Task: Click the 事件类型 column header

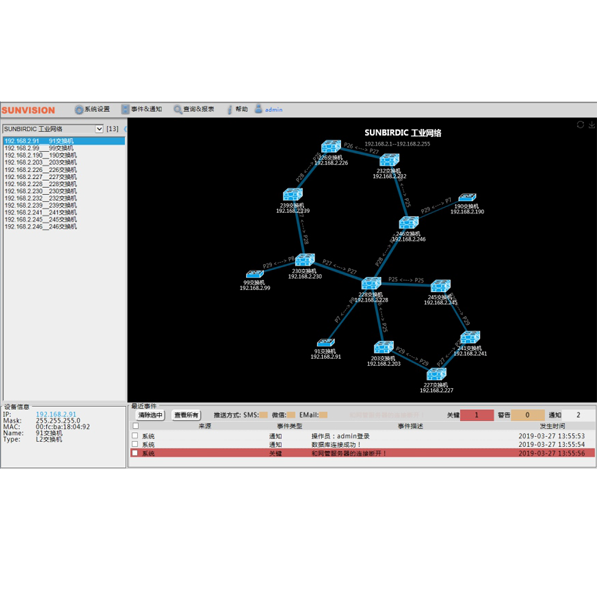Action: 290,426
